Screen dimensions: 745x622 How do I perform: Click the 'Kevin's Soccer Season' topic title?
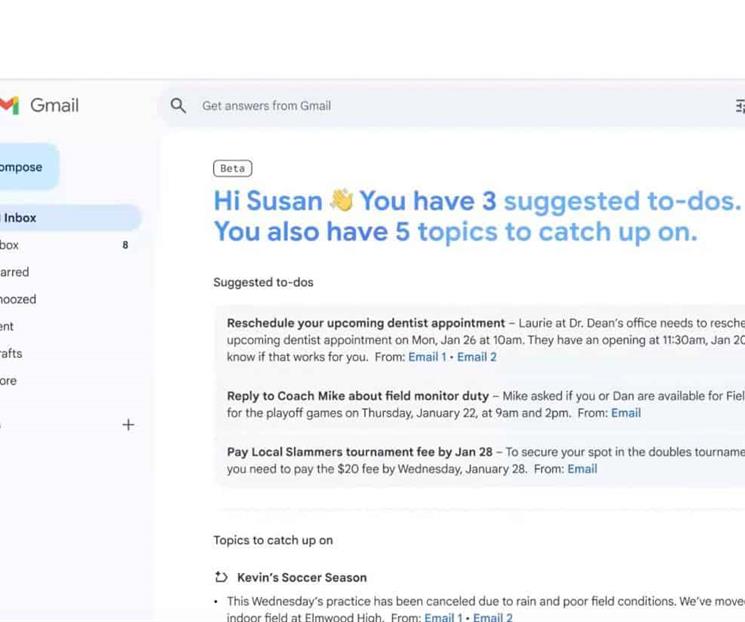click(302, 577)
